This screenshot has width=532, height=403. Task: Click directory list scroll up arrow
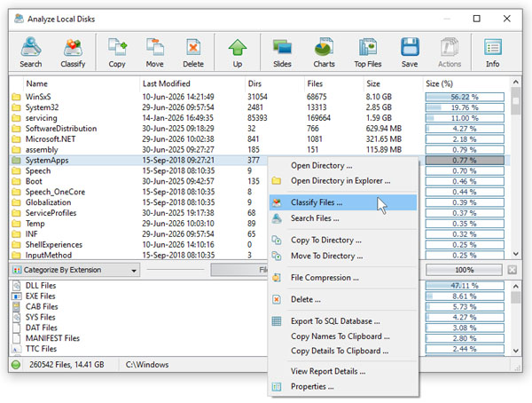pyautogui.click(x=516, y=82)
